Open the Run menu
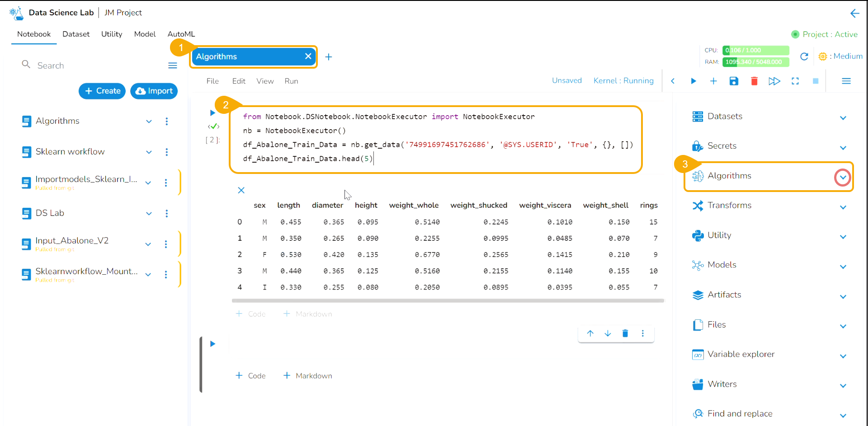 291,81
